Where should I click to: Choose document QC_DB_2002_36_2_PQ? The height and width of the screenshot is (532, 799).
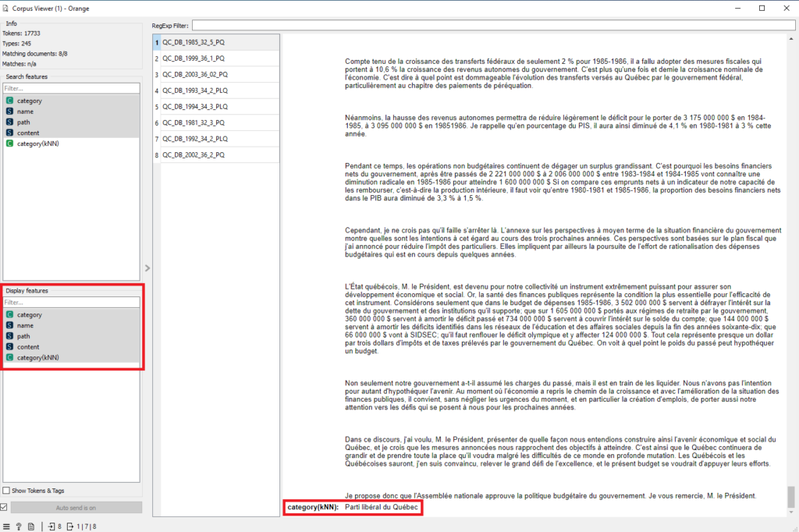tap(194, 155)
